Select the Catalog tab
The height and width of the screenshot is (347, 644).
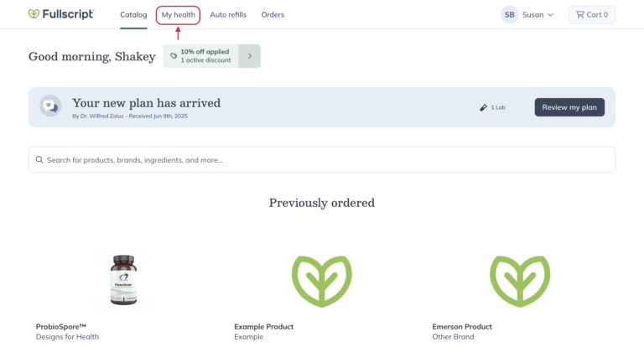[133, 14]
